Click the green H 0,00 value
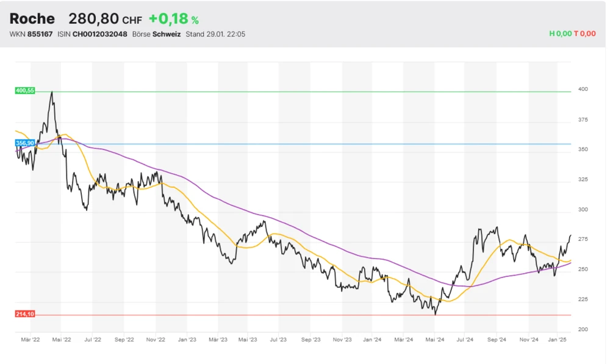Viewport: 610px width, 364px height. (560, 34)
